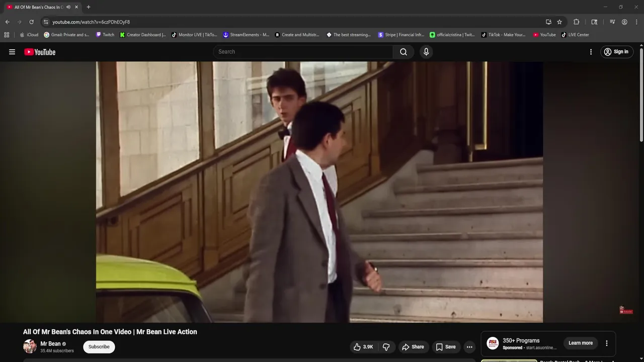Open the Create and Multistream bookmark

point(297,35)
